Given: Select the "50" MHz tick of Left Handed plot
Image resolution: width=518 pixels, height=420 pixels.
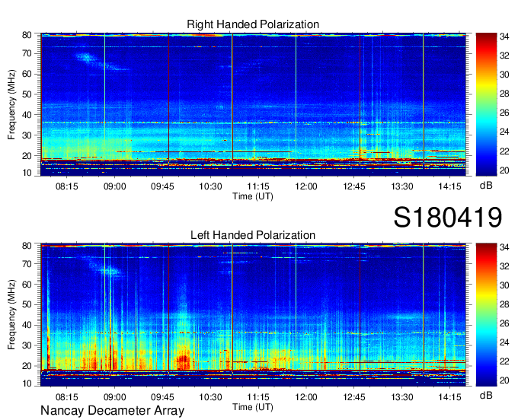Looking at the screenshot, I should tap(27, 304).
